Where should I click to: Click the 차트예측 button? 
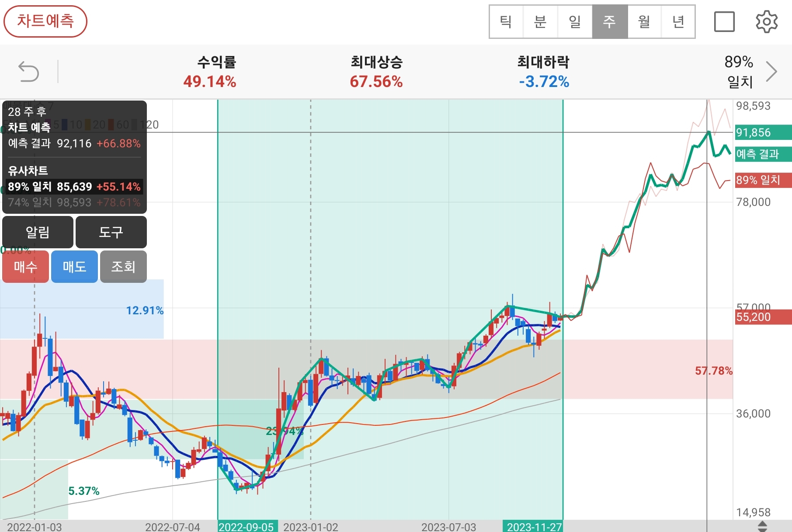pyautogui.click(x=45, y=21)
